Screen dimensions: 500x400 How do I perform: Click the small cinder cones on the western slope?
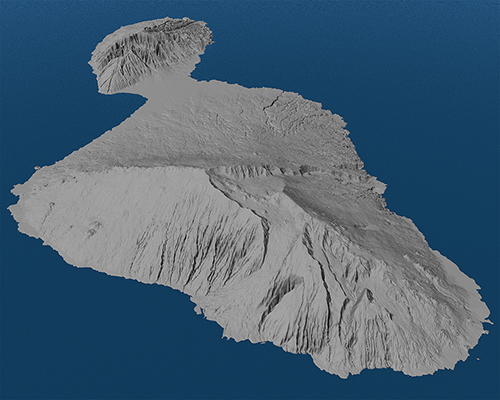pos(93,228)
